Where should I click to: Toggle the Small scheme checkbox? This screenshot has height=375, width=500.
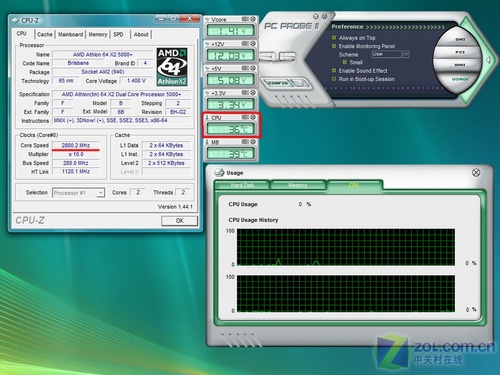pos(345,62)
